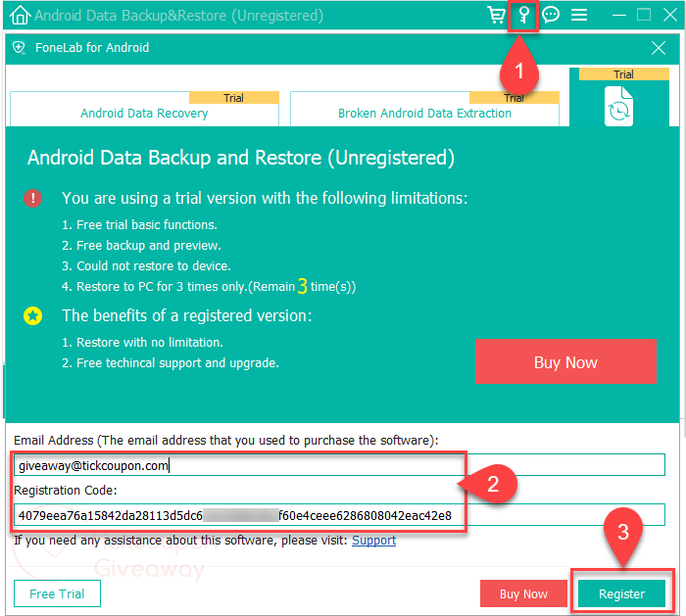The height and width of the screenshot is (616, 686).
Task: Click 'Free trial basic functions.' text
Action: click(x=147, y=224)
